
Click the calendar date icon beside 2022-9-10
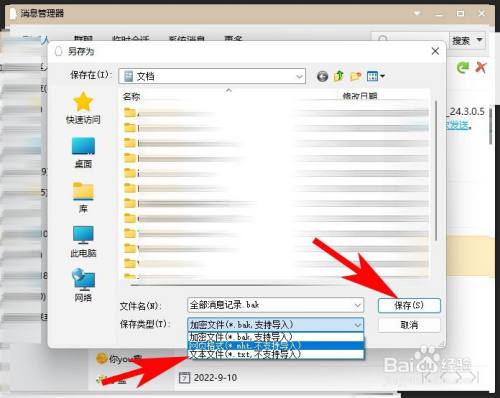pyautogui.click(x=184, y=378)
